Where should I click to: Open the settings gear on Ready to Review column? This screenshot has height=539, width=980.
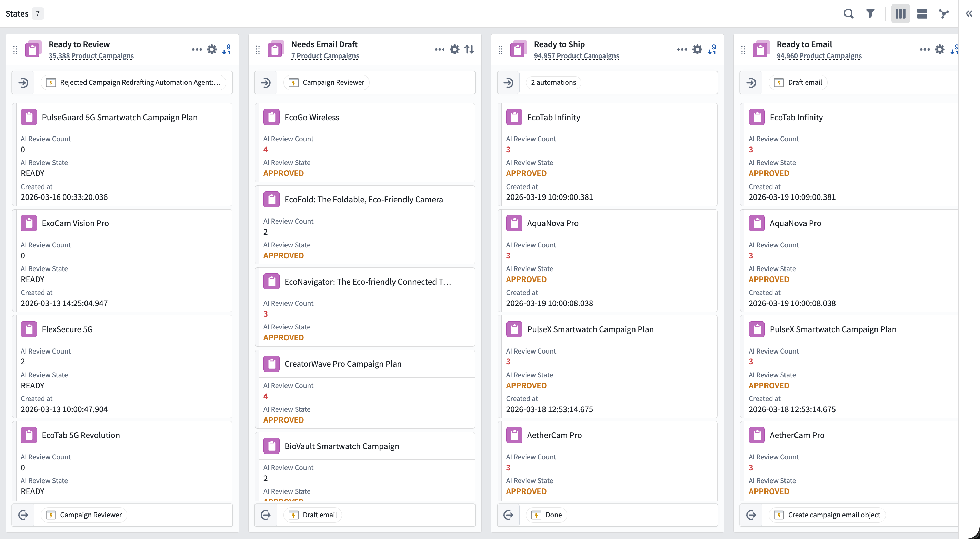(211, 49)
